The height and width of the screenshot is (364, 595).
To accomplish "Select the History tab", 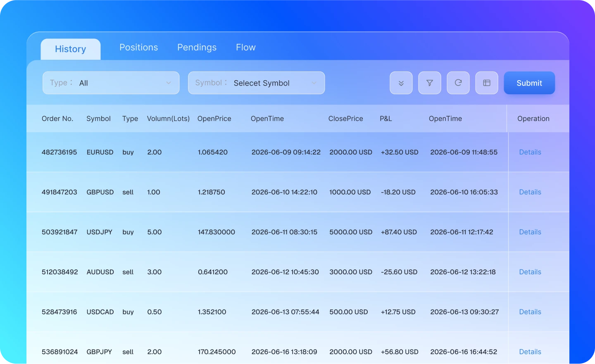I will coord(71,49).
